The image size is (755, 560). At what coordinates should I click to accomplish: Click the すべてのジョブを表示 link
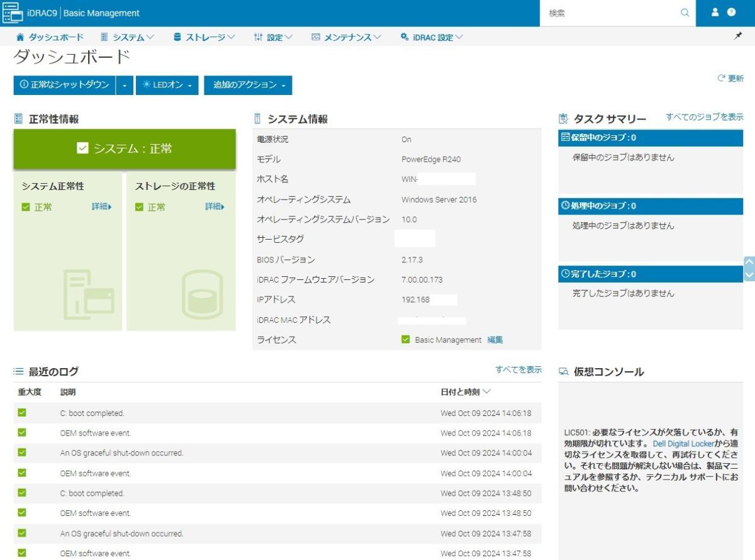pyautogui.click(x=704, y=117)
